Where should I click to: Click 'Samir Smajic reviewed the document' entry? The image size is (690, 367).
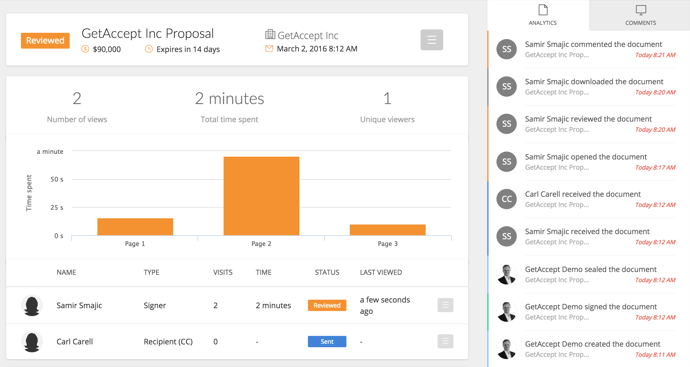(588, 119)
